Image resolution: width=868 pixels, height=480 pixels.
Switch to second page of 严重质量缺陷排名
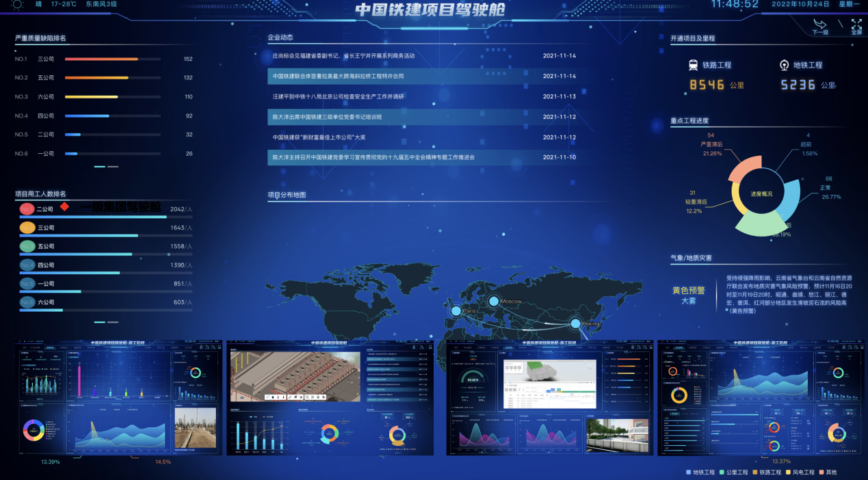pos(113,166)
